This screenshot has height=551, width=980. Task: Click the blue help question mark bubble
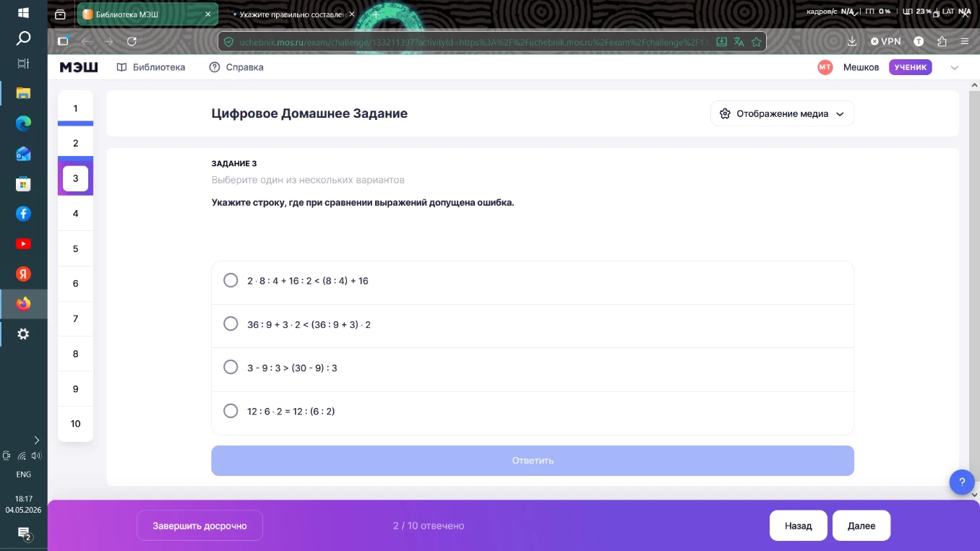pyautogui.click(x=961, y=482)
